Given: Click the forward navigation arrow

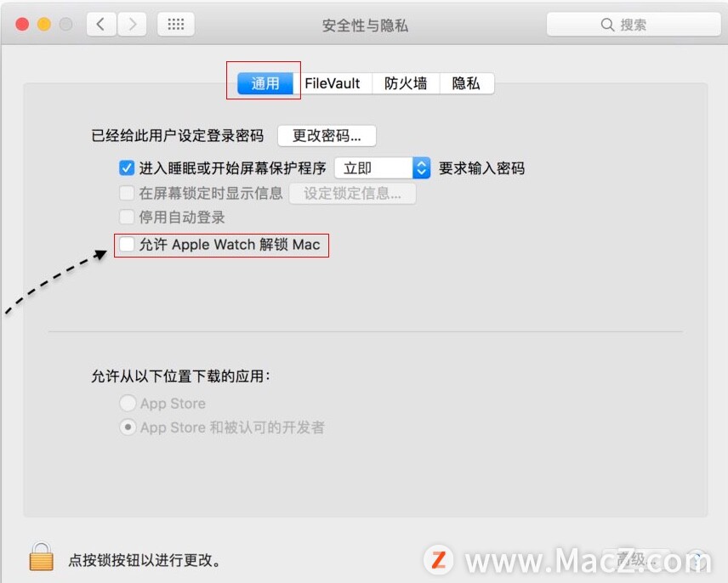Looking at the screenshot, I should (x=132, y=24).
